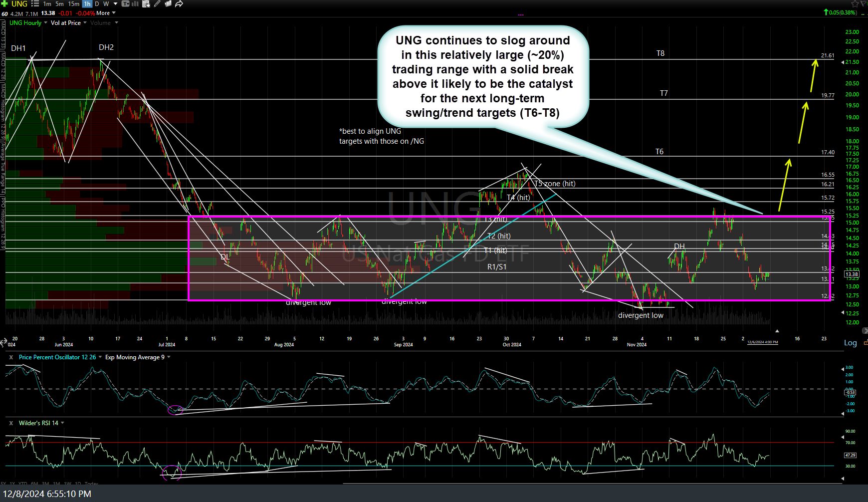Select the pencil drawing tool

click(x=157, y=4)
